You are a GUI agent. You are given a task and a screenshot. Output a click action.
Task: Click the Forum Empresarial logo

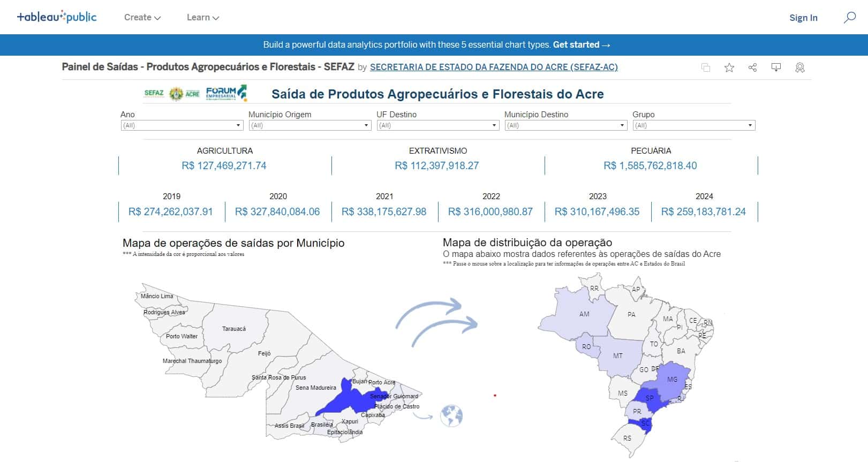[x=227, y=93]
